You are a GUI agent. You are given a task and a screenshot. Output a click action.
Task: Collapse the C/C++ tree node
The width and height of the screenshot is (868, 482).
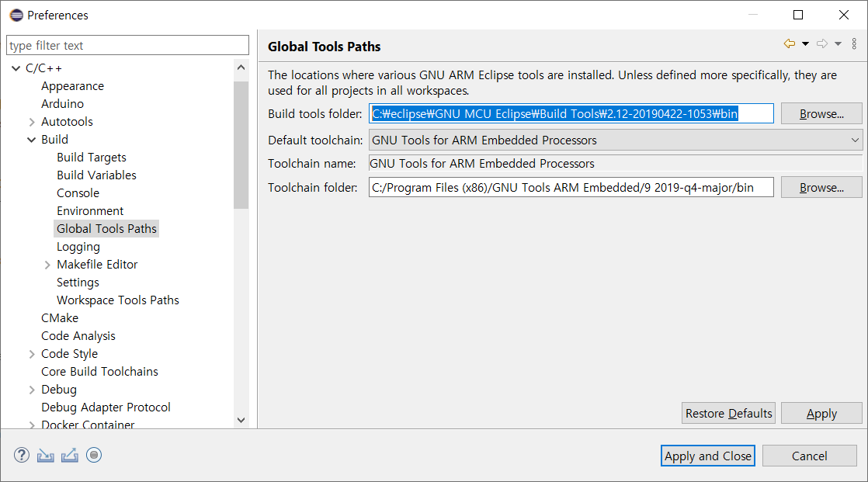pos(16,68)
